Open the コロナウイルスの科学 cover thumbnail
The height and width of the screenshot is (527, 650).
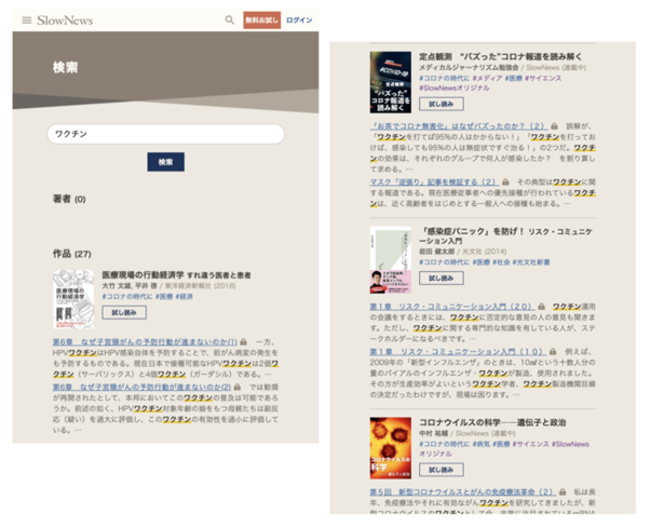pyautogui.click(x=390, y=448)
